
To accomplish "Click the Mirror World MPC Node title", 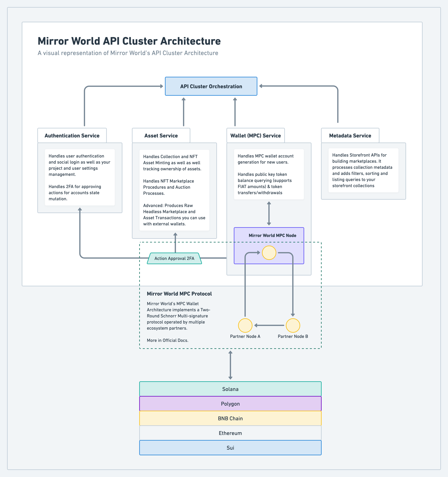I will point(273,235).
